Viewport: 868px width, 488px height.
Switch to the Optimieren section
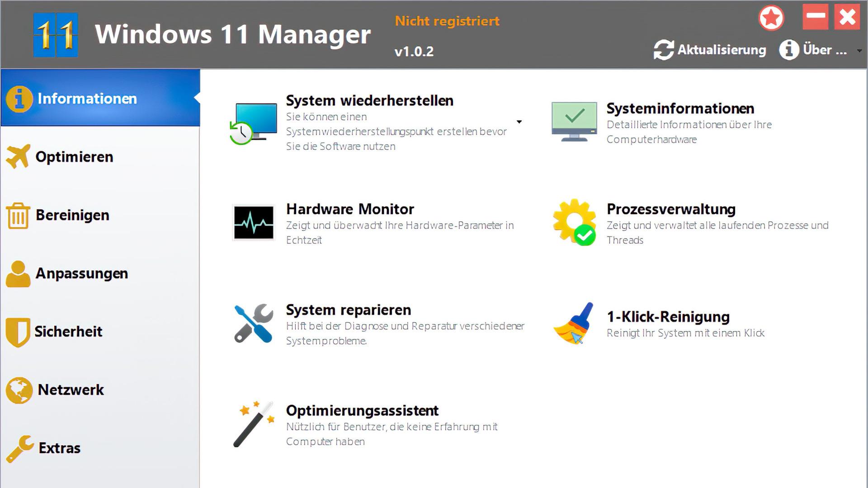[x=100, y=156]
